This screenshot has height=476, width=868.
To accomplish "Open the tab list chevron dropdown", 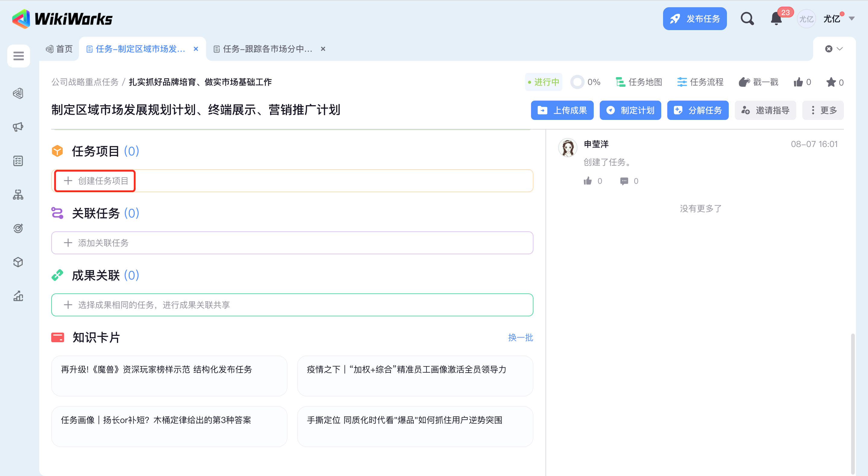I will click(840, 49).
